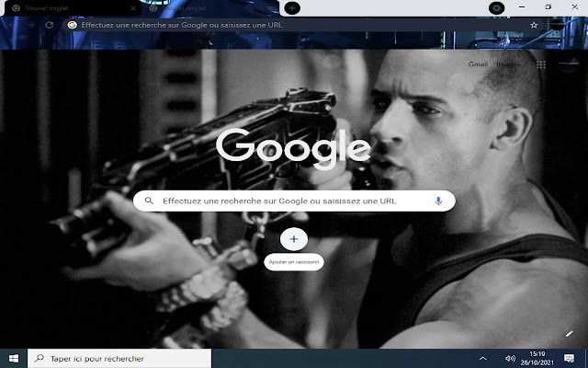Bookmark this page with the star icon

534,25
